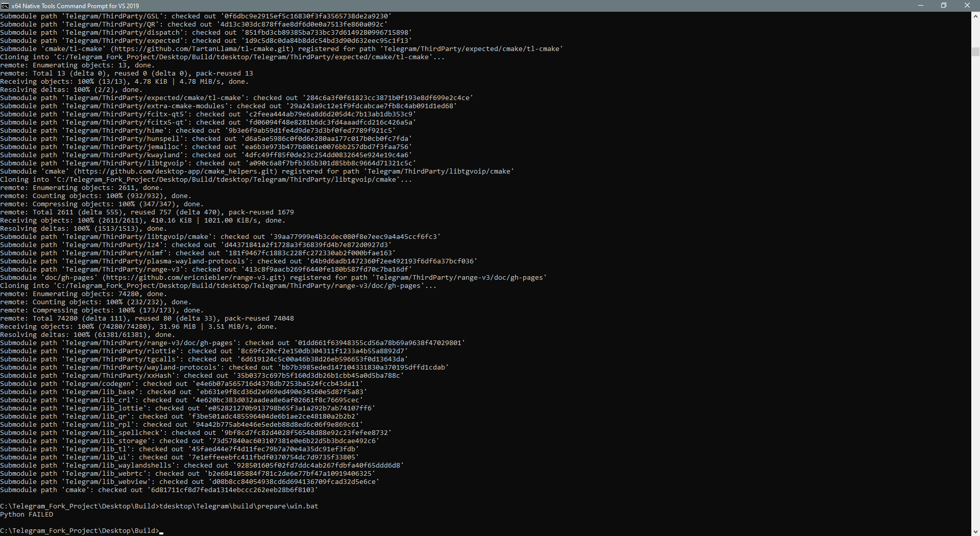This screenshot has width=980, height=536.
Task: Click the 'Telegram/lib_webrtc' checked out line
Action: point(188,474)
